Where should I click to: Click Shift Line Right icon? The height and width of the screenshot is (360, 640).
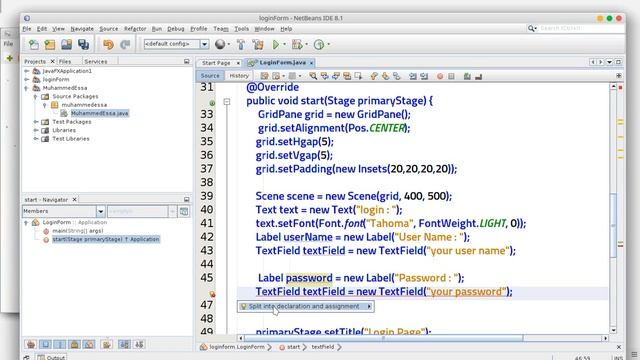click(x=424, y=76)
